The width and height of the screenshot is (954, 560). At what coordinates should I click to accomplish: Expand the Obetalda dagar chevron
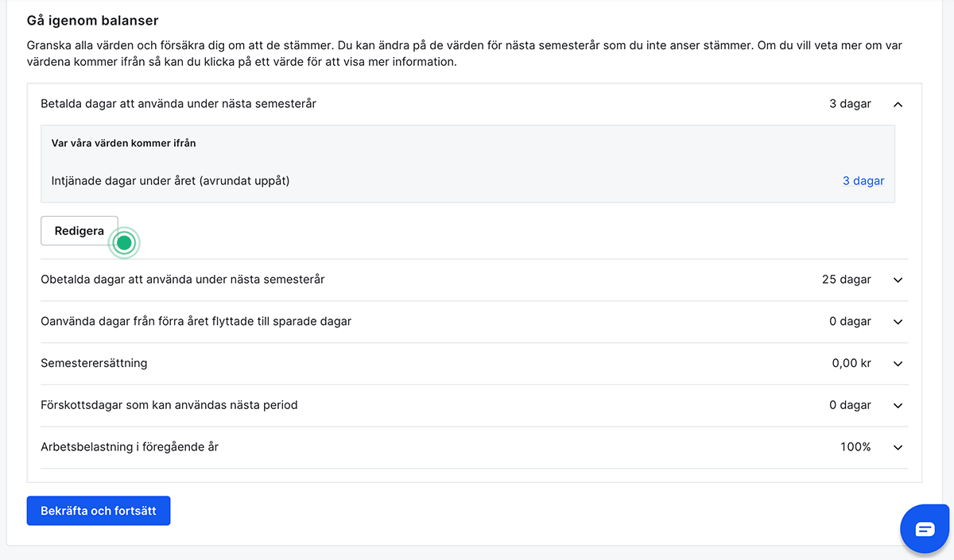pos(898,280)
